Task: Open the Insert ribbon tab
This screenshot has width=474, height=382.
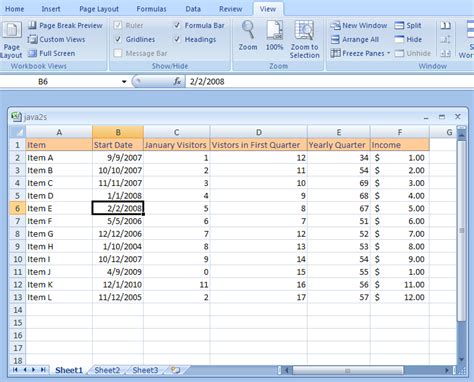Action: tap(51, 9)
